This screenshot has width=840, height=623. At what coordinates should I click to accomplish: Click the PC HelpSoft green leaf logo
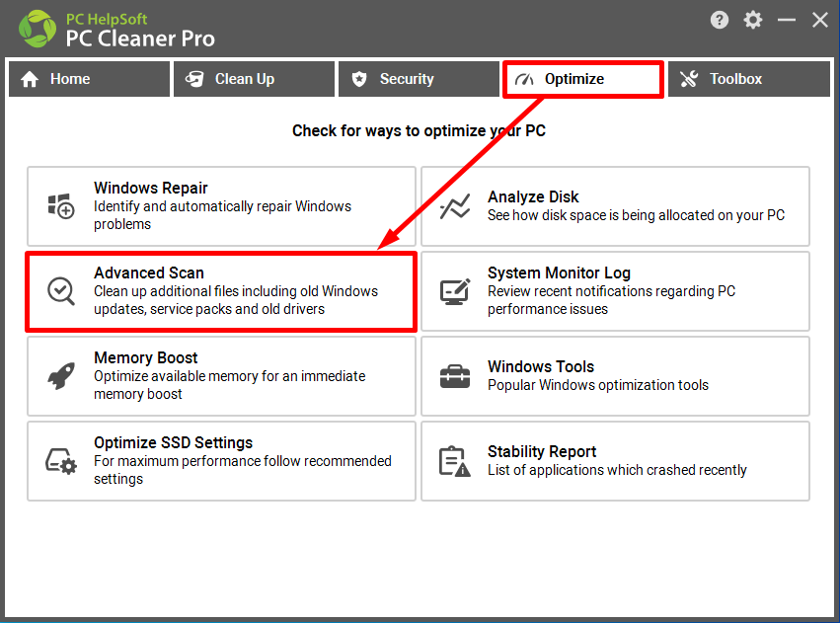pos(37,29)
